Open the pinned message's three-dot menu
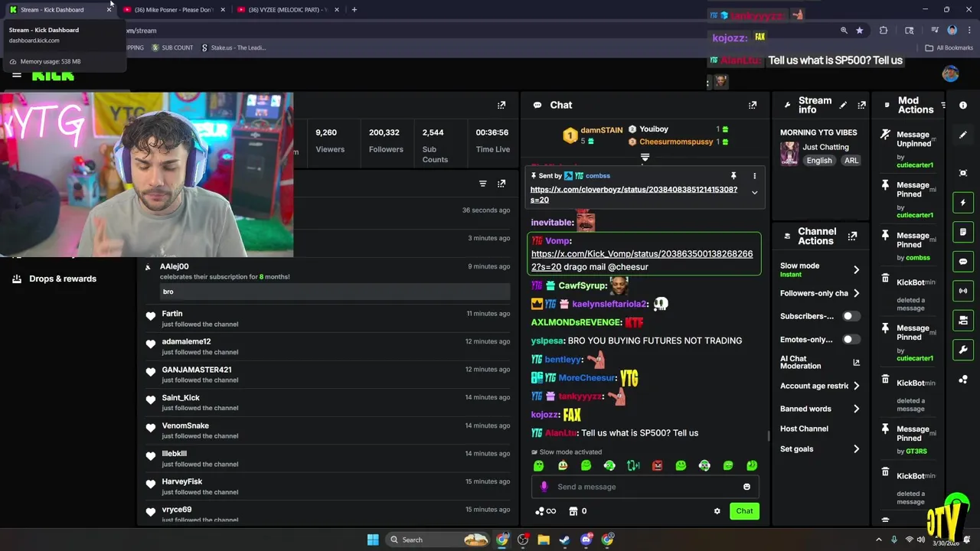Viewport: 980px width, 551px height. [754, 176]
